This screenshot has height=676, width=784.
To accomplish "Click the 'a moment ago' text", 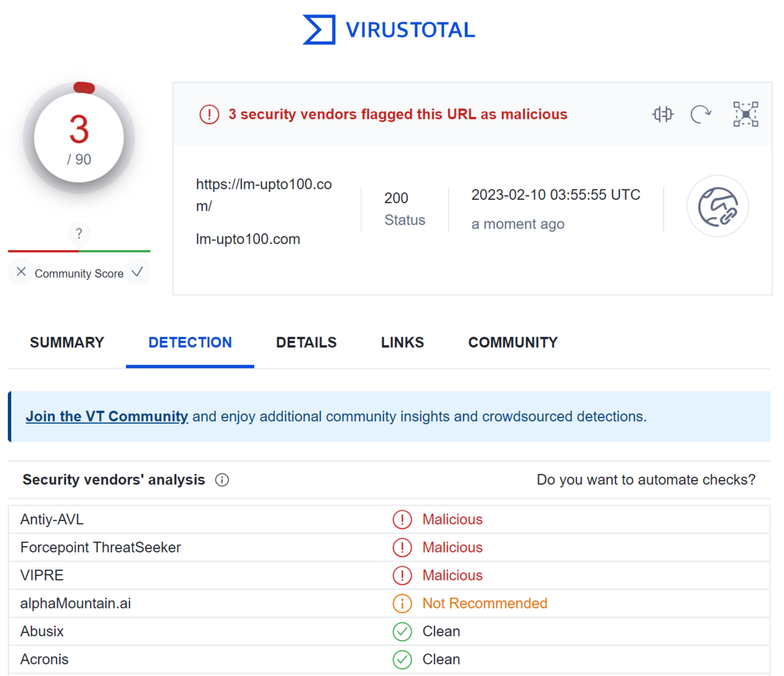I will point(518,224).
